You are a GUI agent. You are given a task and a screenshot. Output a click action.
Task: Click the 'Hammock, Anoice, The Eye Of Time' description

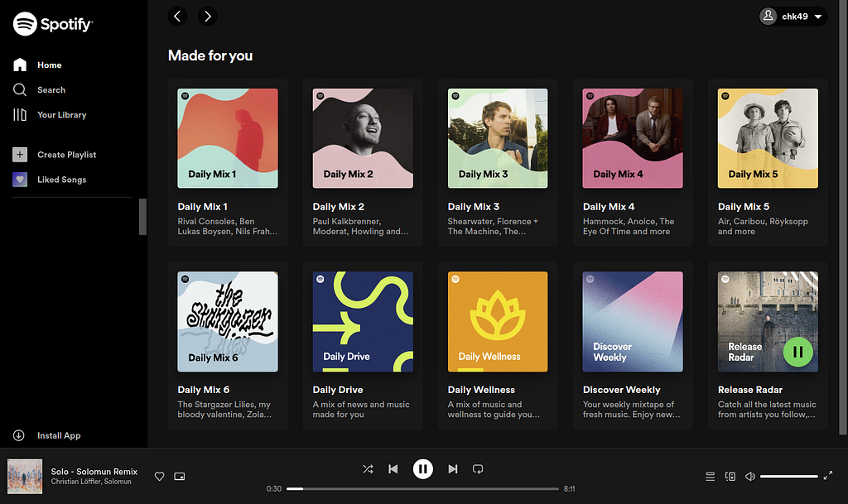coord(629,226)
